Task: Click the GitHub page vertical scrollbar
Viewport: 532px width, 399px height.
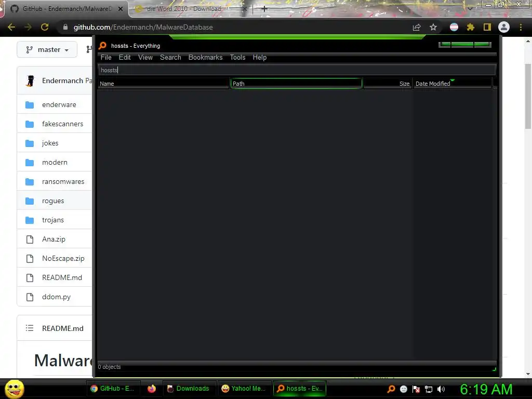Action: pos(528,97)
